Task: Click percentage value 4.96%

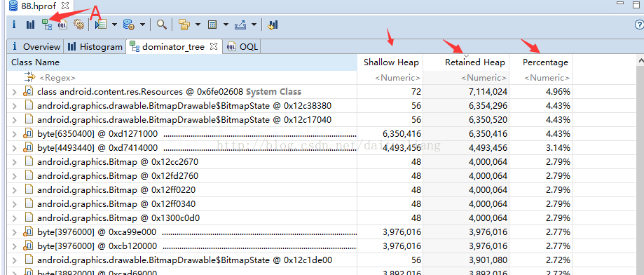Action: [558, 92]
